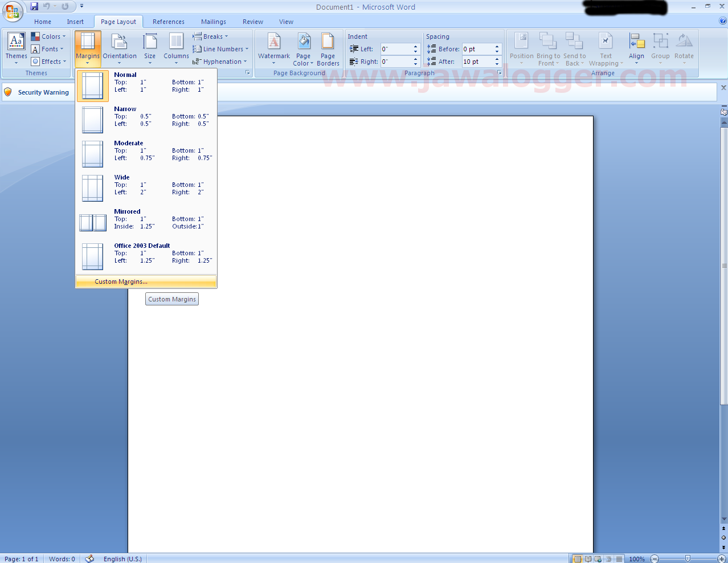The height and width of the screenshot is (563, 728).
Task: Open the Paragraph dialog launcher
Action: coord(500,73)
